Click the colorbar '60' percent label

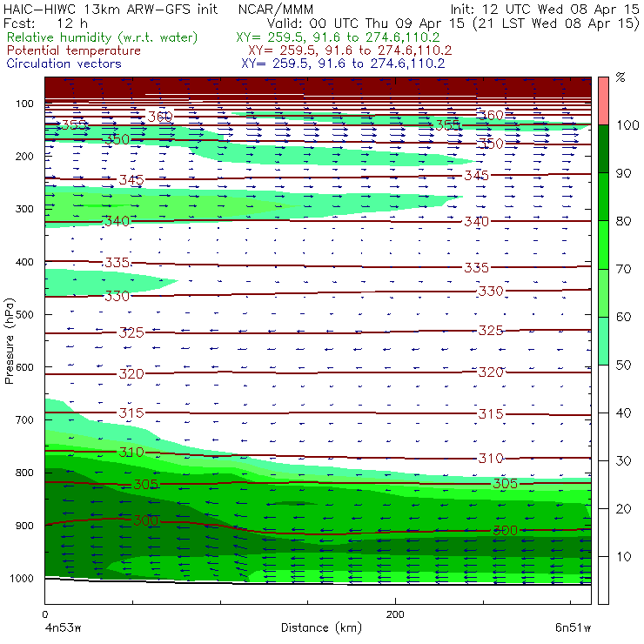[x=623, y=317]
